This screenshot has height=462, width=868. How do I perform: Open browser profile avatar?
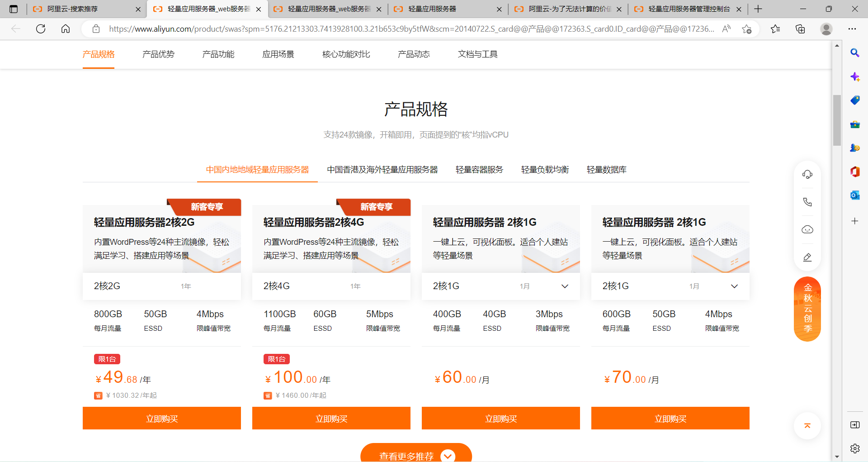[x=826, y=29]
